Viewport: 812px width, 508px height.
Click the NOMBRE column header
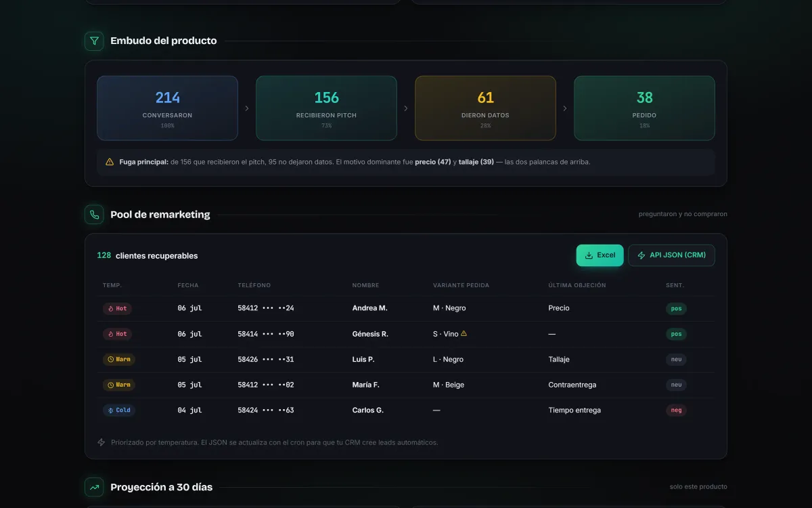pos(366,285)
